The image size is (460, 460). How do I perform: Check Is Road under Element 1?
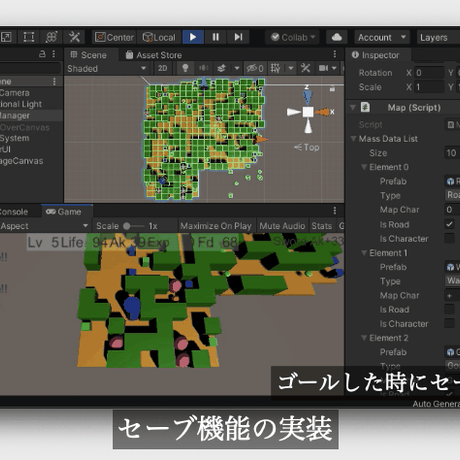449,309
